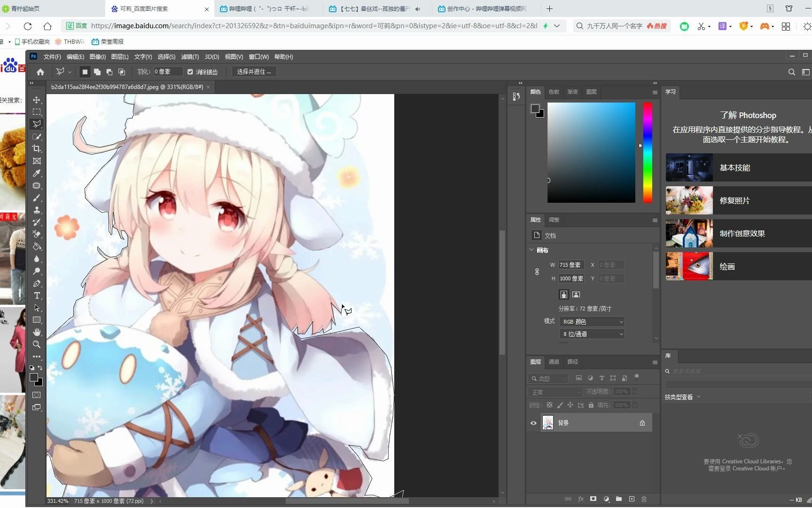Open the 修复照片 tutorial
The width and height of the screenshot is (812, 508).
point(739,200)
